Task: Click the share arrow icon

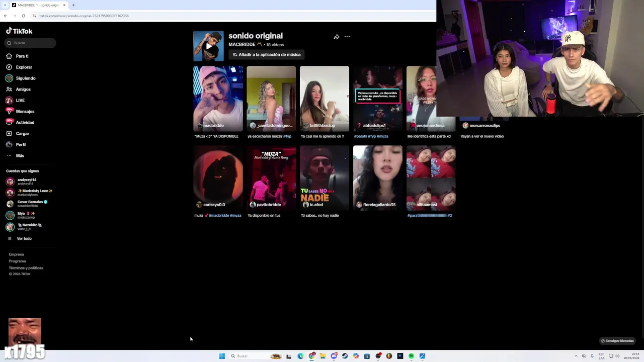Action: pos(336,37)
